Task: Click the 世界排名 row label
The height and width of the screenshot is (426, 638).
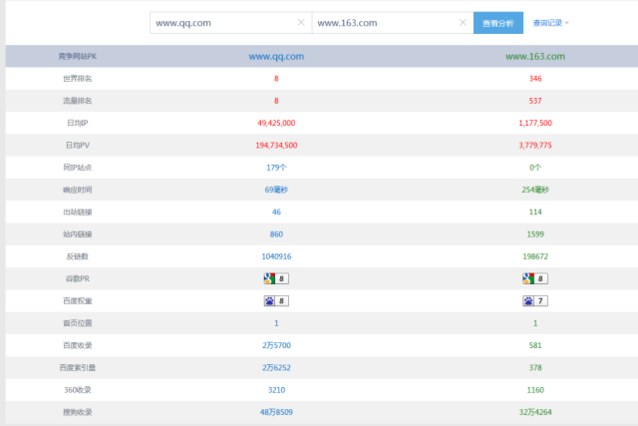Action: point(77,79)
